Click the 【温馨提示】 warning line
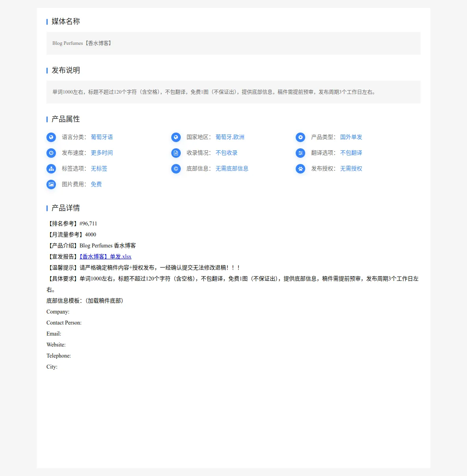The image size is (467, 476). pos(144,268)
